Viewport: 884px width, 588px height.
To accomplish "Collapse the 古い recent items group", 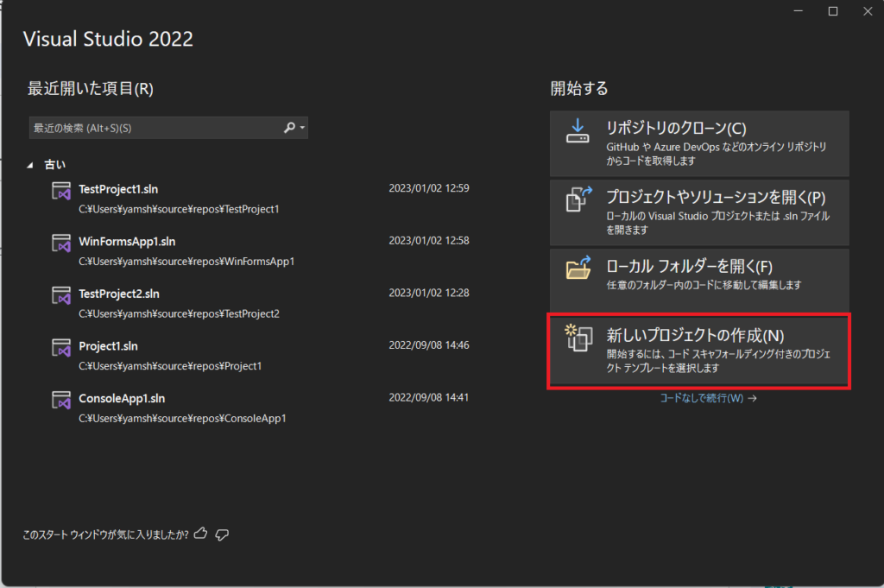I will [30, 165].
